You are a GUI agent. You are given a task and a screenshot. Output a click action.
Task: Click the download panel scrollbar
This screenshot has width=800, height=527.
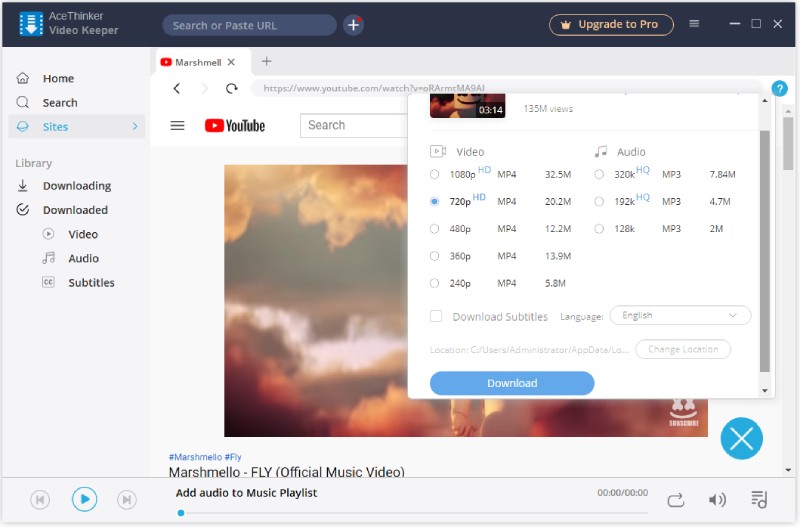pos(764,251)
